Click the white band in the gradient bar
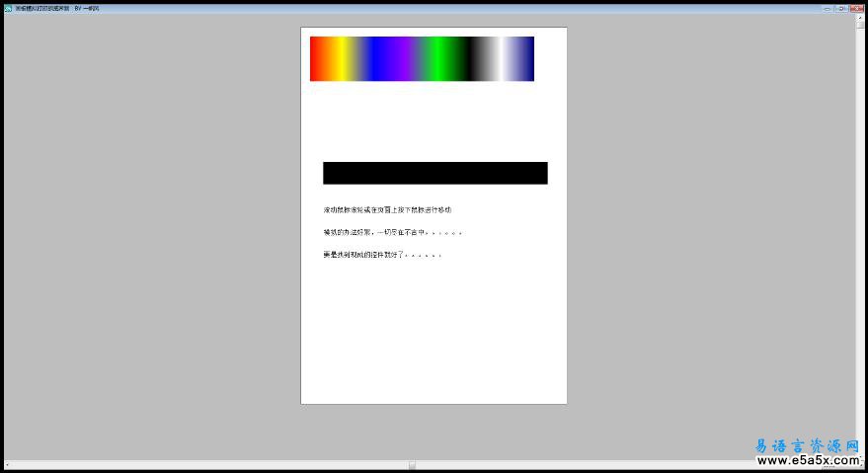The width and height of the screenshot is (868, 473). click(x=507, y=59)
